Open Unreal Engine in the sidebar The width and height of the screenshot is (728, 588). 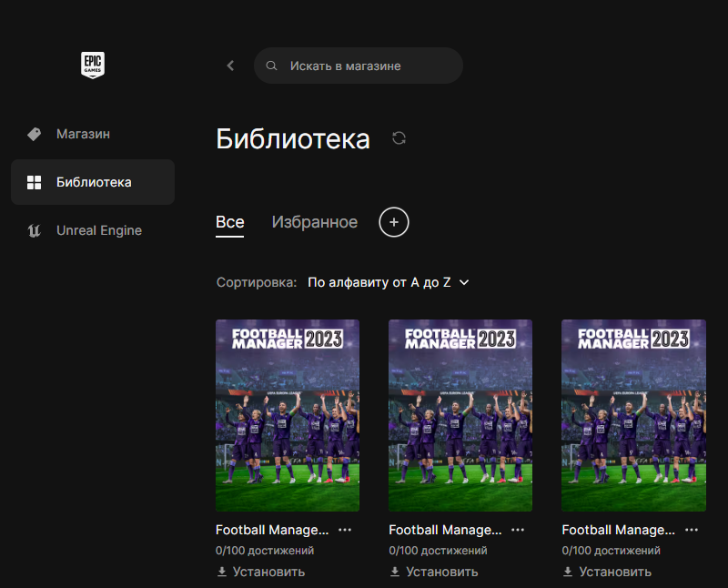tap(98, 230)
